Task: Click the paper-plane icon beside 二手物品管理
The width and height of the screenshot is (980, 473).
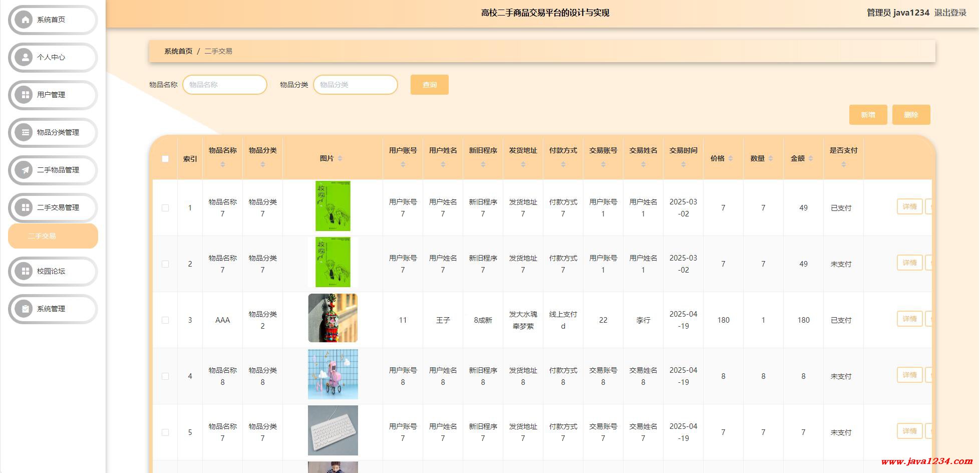Action: coord(24,170)
